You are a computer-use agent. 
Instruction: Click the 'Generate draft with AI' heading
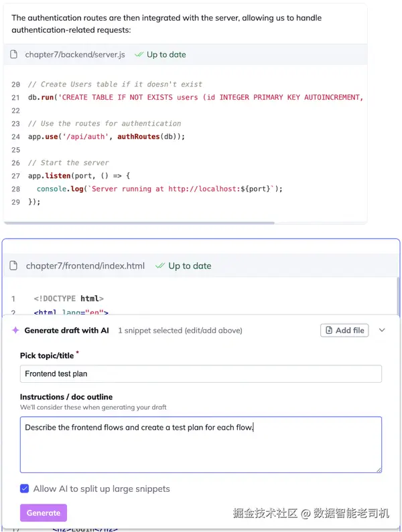pyautogui.click(x=66, y=331)
